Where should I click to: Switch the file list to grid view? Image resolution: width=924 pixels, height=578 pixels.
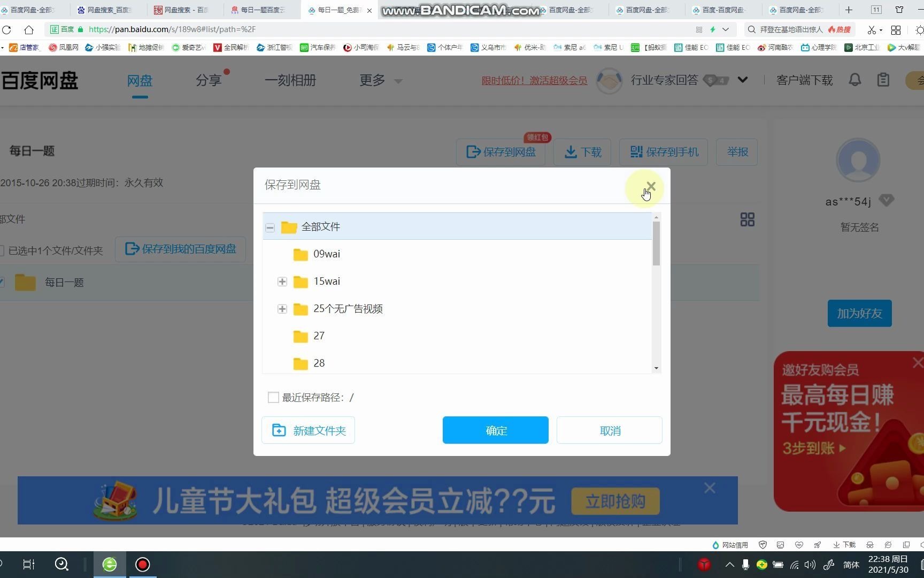click(748, 219)
